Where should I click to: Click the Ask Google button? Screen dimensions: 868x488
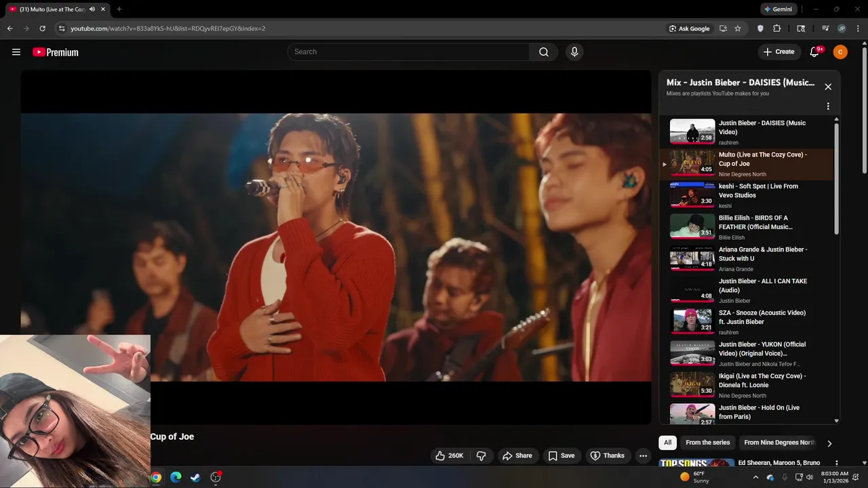click(690, 28)
